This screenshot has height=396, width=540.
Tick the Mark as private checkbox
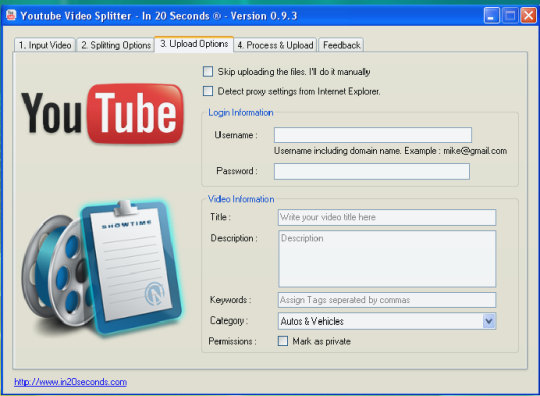[283, 341]
